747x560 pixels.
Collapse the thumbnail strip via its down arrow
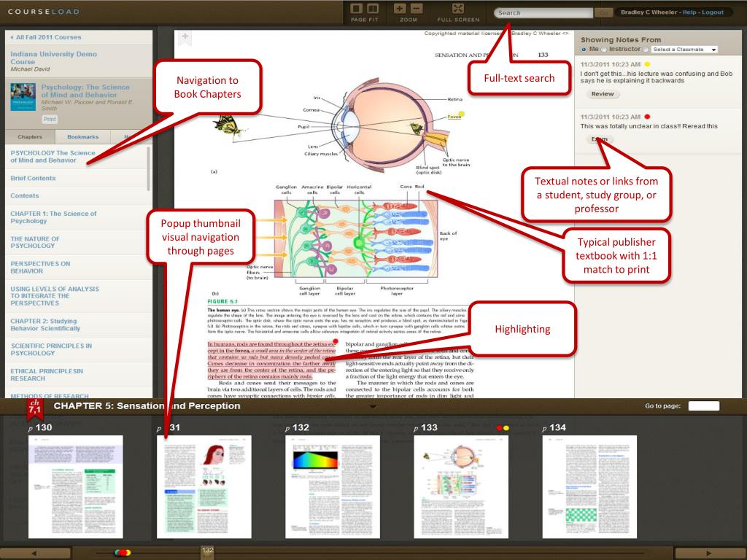point(372,408)
